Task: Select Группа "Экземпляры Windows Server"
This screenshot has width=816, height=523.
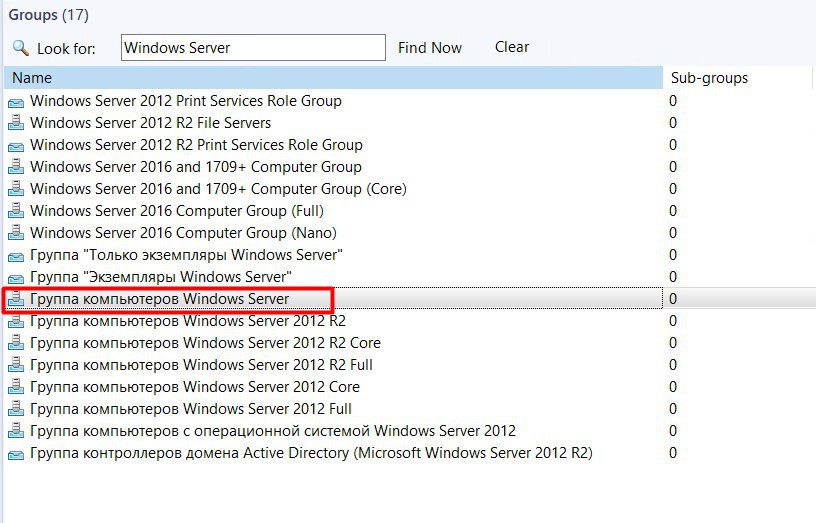Action: [x=161, y=277]
